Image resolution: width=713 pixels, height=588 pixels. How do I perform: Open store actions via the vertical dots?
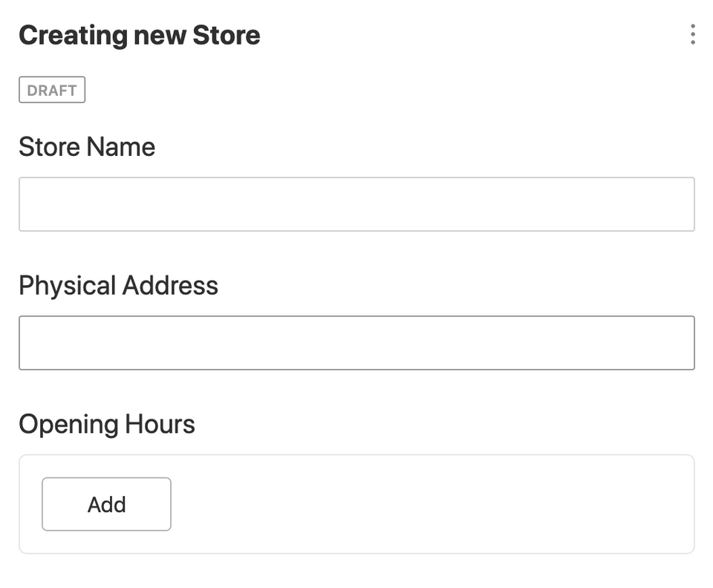pos(694,34)
